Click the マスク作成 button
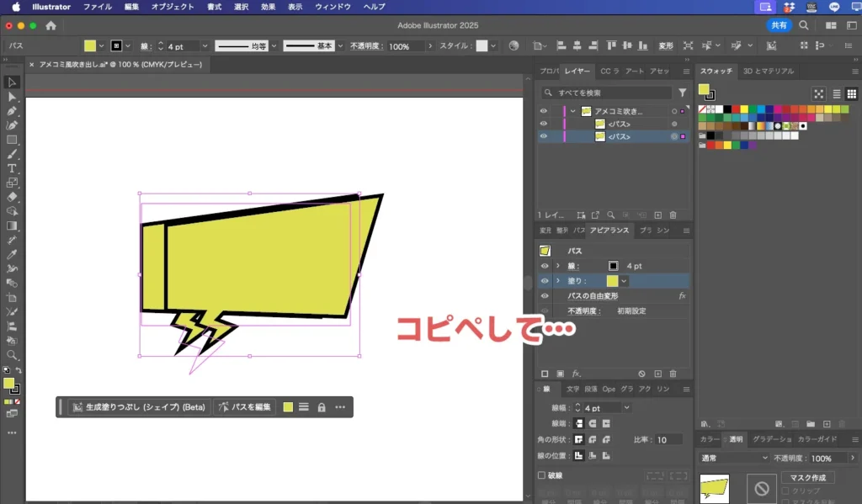The image size is (862, 504). (x=807, y=478)
